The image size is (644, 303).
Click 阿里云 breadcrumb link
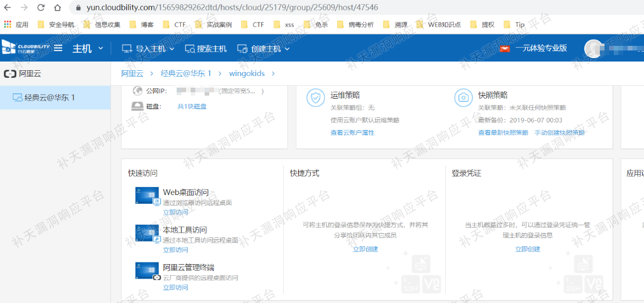(x=133, y=73)
